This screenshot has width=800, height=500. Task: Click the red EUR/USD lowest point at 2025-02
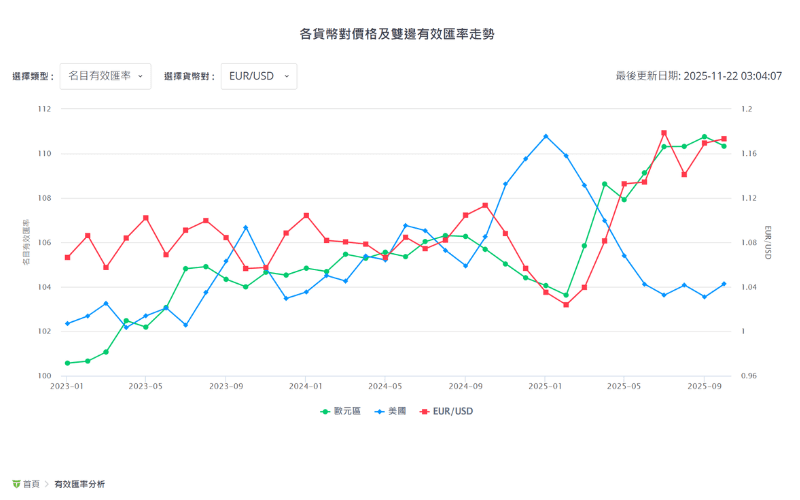pos(566,305)
